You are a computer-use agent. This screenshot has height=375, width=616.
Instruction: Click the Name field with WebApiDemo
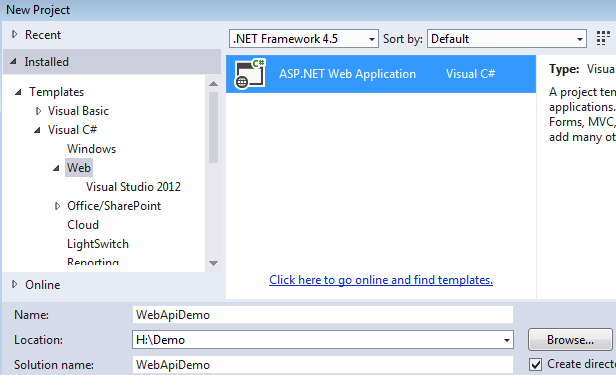pyautogui.click(x=323, y=315)
